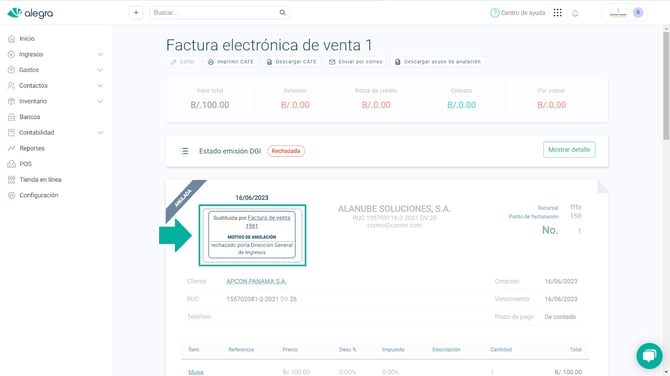Expand the Gastos menu chevron

coord(100,70)
